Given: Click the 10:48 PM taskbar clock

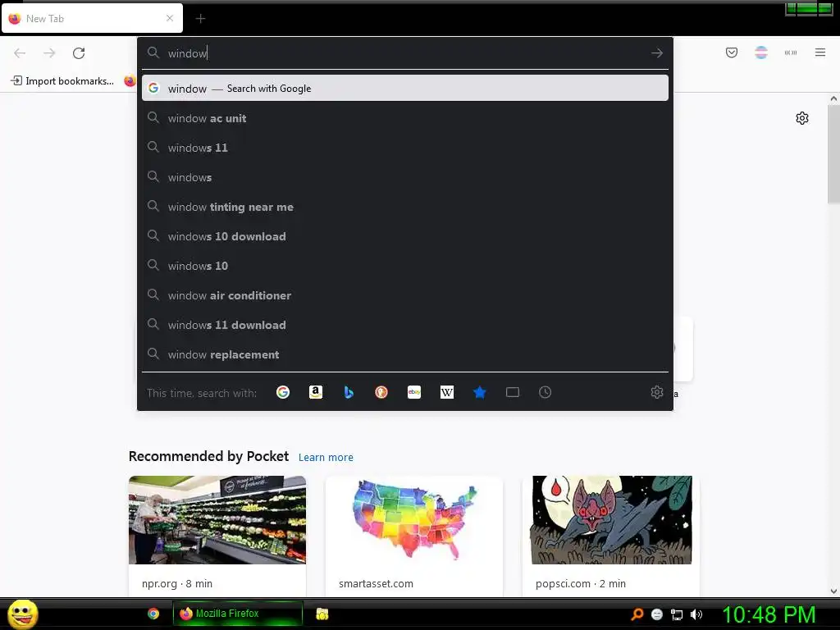Looking at the screenshot, I should 769,614.
